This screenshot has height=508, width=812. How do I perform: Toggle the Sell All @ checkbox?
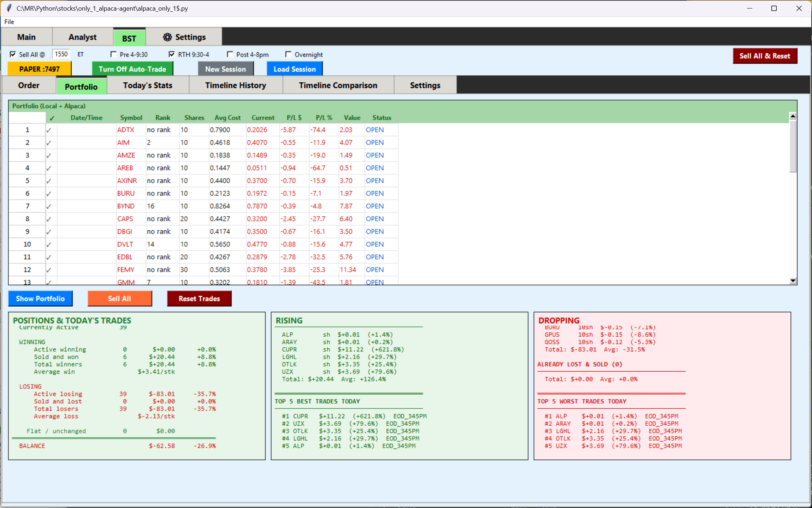pyautogui.click(x=13, y=54)
